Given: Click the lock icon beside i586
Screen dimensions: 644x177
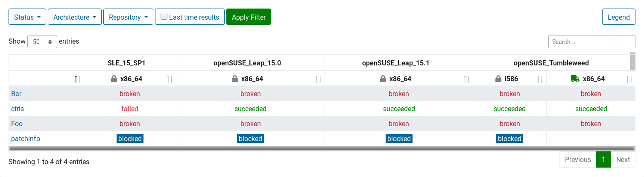Looking at the screenshot, I should (498, 79).
